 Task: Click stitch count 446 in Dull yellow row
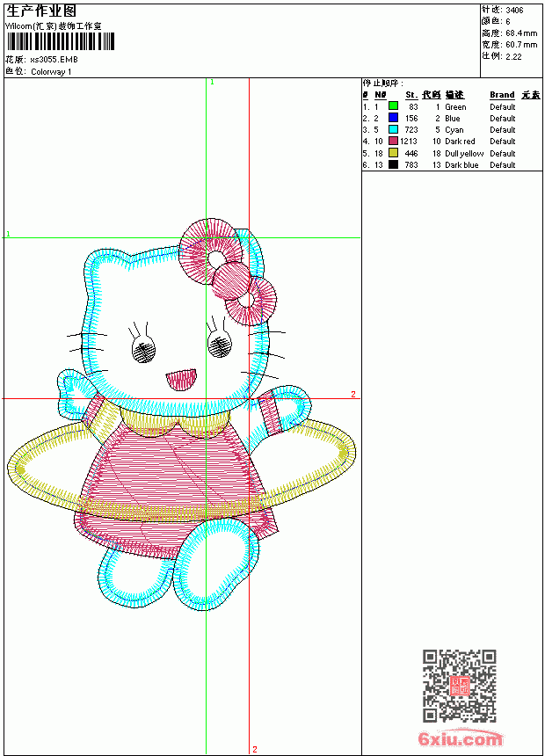click(x=411, y=154)
